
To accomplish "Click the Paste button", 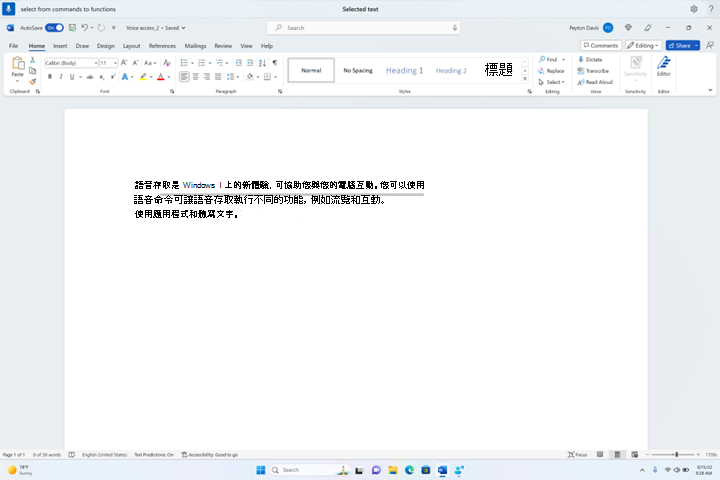I will pos(17,67).
